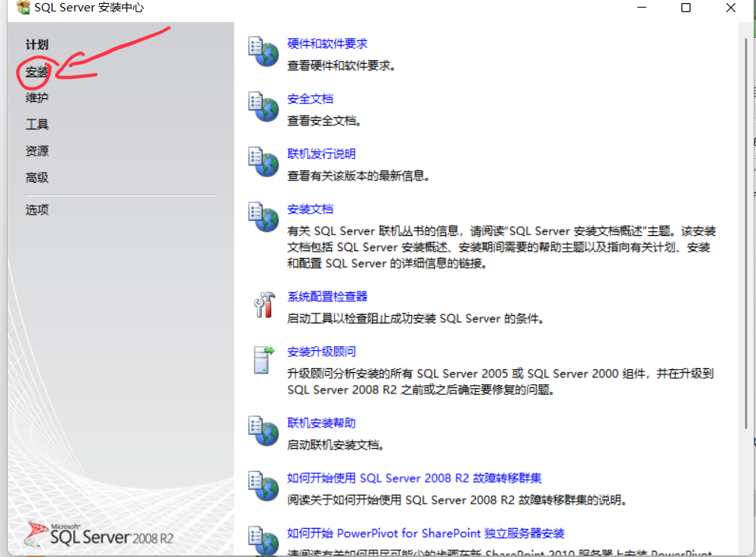Launch 系统配置检查器
This screenshot has height=557, width=756.
pos(327,296)
